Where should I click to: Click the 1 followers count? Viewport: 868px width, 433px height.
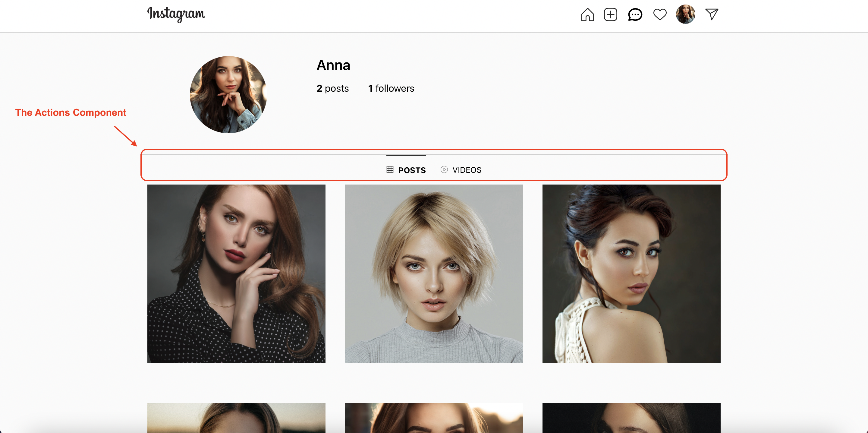[391, 88]
